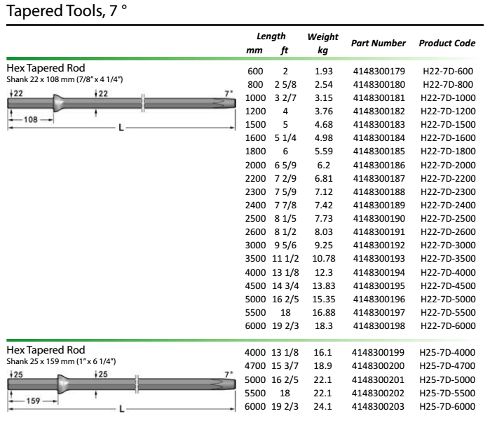Click the 159 dimension label on the rod drawing
This screenshot has width=504, height=423.
[x=31, y=401]
